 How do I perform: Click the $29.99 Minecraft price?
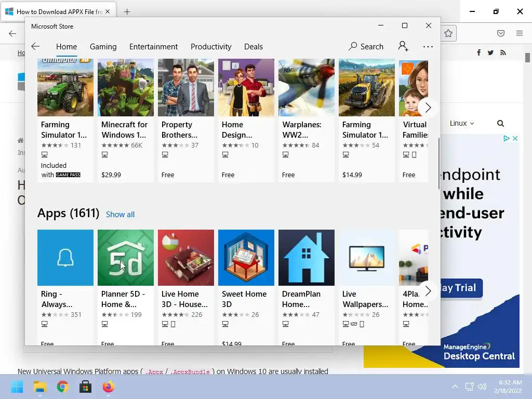tap(111, 175)
